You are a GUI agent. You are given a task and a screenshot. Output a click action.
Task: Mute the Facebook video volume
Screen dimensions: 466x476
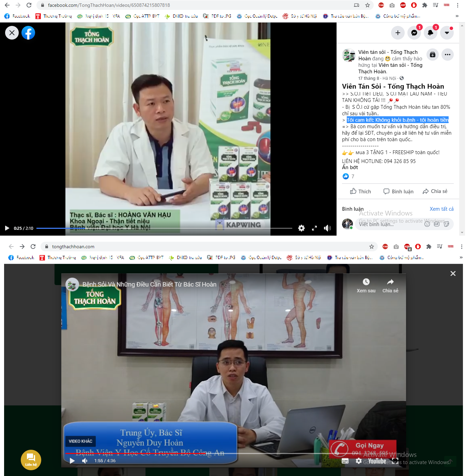pyautogui.click(x=327, y=228)
